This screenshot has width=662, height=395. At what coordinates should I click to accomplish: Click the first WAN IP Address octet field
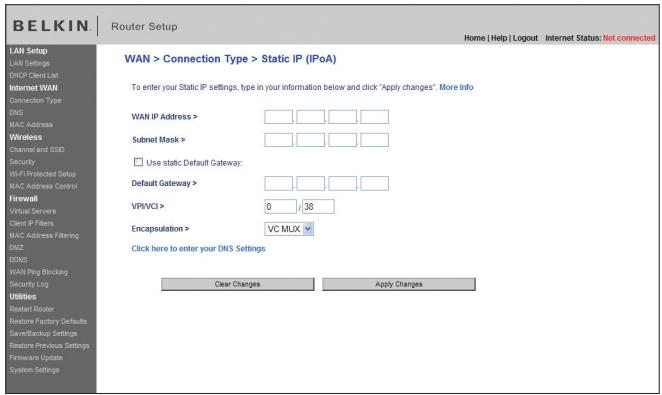(279, 117)
